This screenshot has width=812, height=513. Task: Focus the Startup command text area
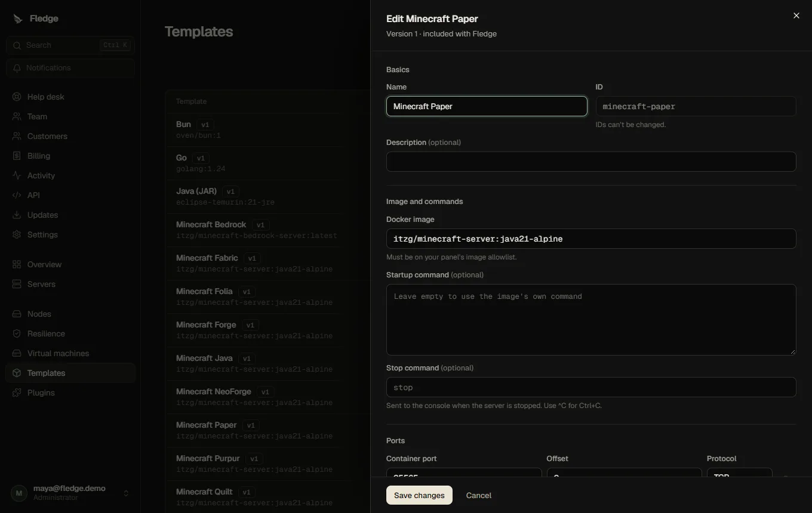(591, 320)
